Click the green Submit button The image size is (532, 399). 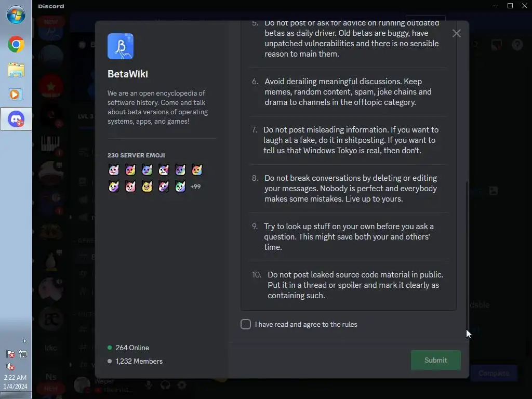click(x=436, y=360)
